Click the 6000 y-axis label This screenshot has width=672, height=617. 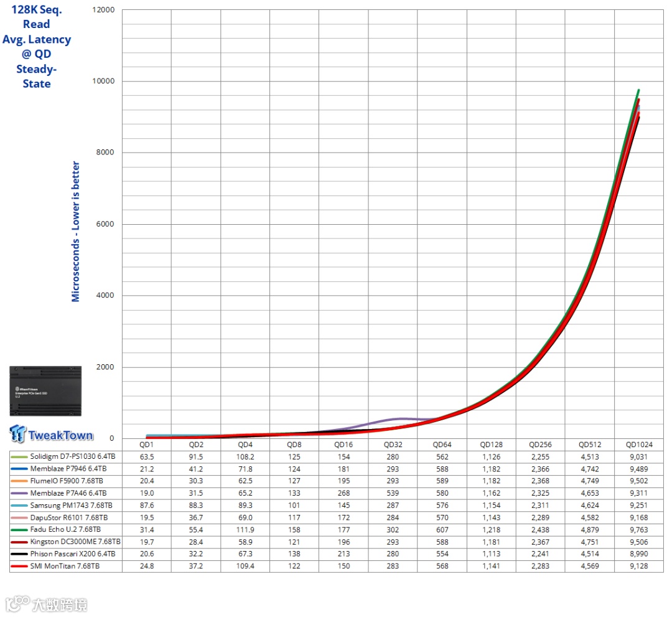pos(105,224)
